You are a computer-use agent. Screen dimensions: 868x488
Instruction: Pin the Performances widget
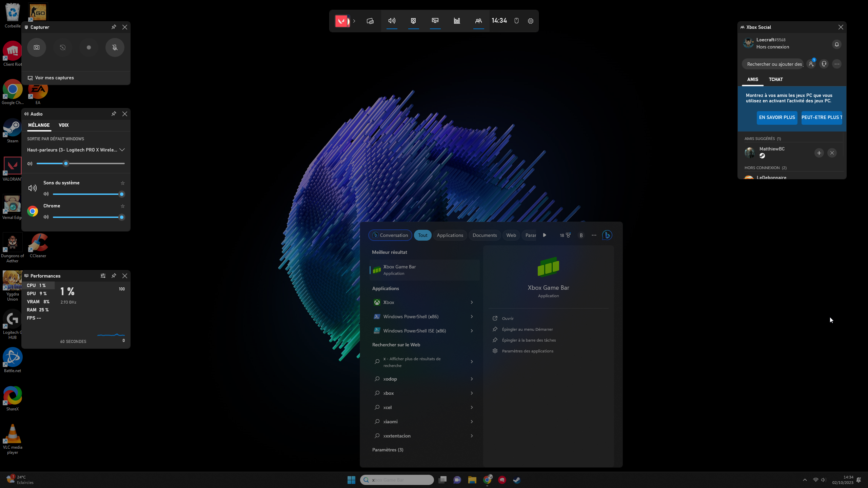click(x=114, y=276)
